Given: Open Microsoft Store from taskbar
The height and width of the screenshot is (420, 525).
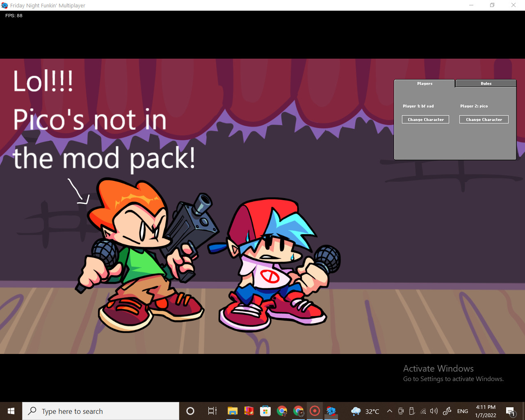Looking at the screenshot, I should pyautogui.click(x=265, y=411).
